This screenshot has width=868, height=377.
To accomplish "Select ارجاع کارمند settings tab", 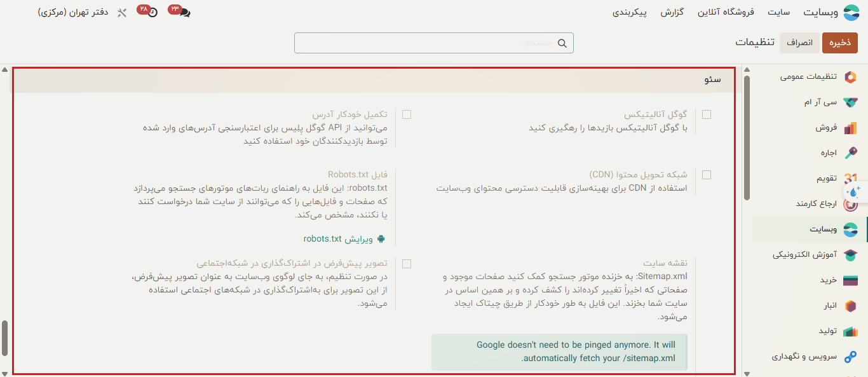I will click(x=817, y=204).
